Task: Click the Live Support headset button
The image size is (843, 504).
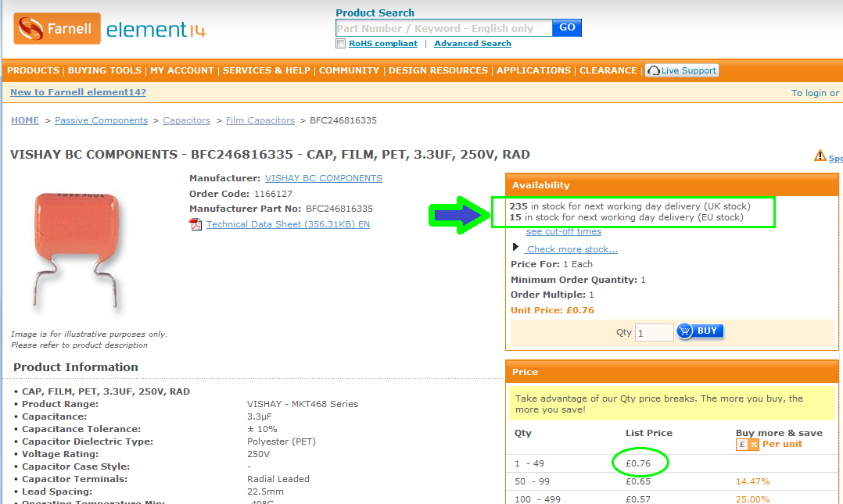Action: 682,70
